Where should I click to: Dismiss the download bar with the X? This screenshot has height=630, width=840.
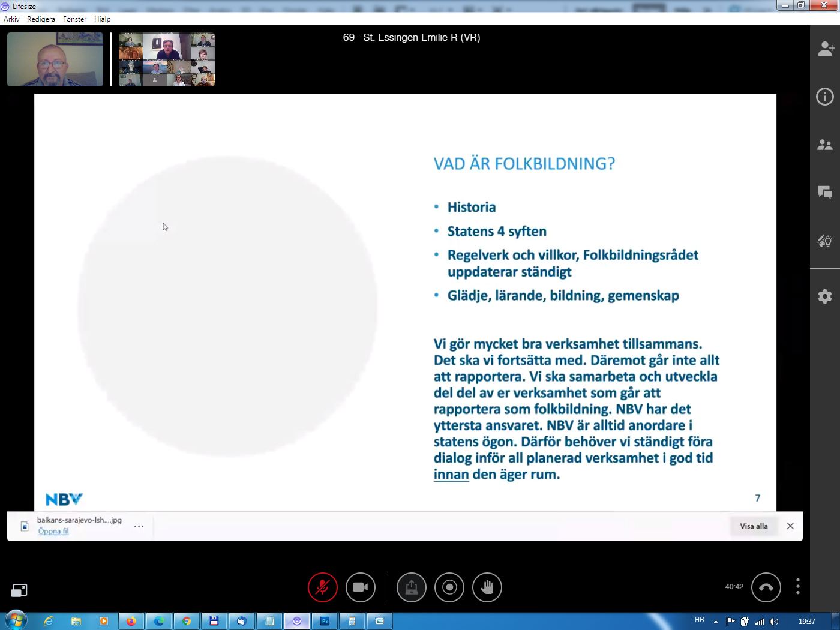pos(790,526)
